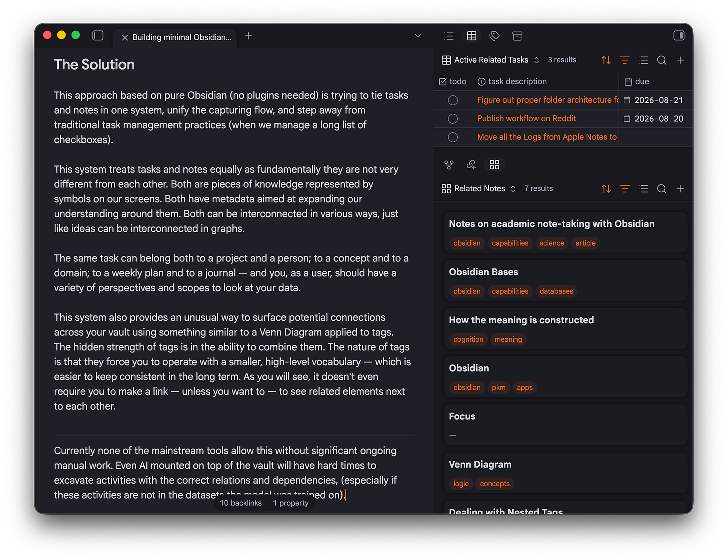Viewport: 728px width, 560px height.
Task: Search within Related Notes
Action: [x=662, y=189]
